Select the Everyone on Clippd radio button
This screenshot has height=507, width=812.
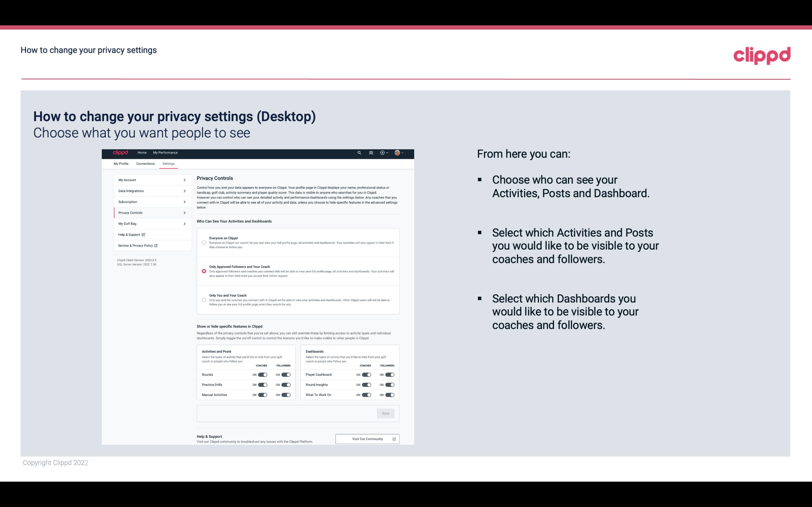(x=203, y=243)
